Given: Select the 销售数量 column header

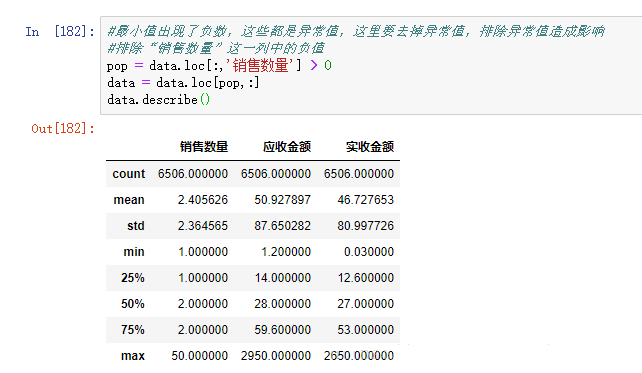Looking at the screenshot, I should [x=204, y=147].
